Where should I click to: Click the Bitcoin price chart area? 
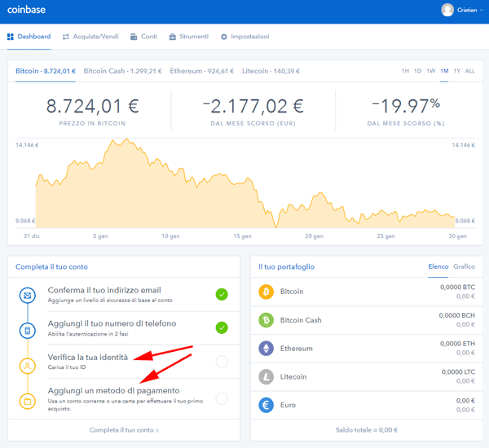tap(245, 183)
